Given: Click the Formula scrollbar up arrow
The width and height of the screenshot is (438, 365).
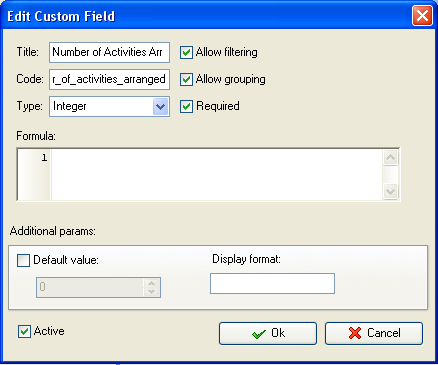Looking at the screenshot, I should tap(390, 157).
